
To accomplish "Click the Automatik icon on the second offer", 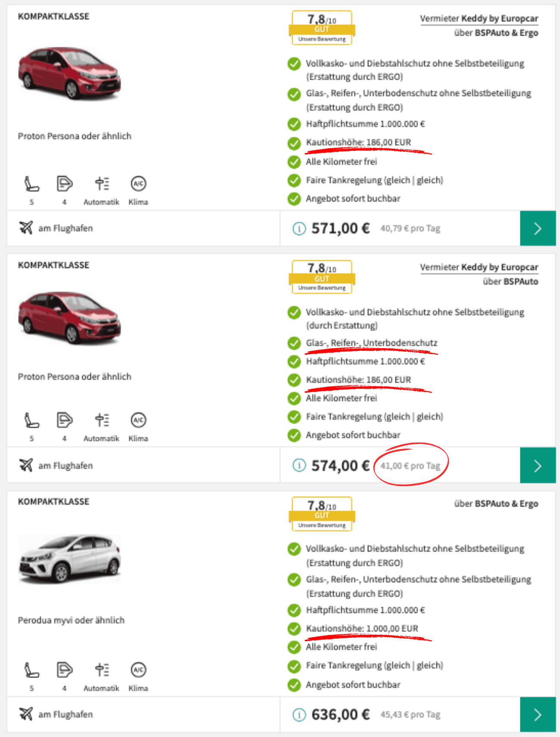I will pos(101,419).
